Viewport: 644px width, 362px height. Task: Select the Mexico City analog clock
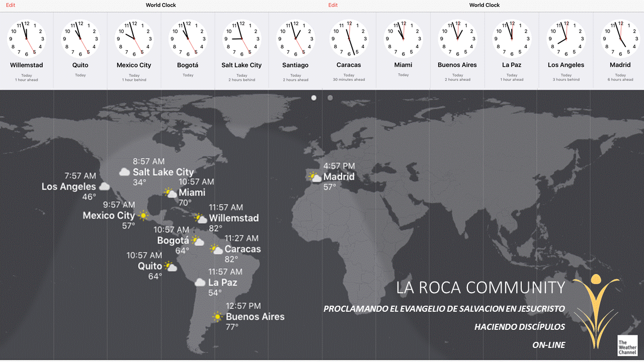pos(134,39)
